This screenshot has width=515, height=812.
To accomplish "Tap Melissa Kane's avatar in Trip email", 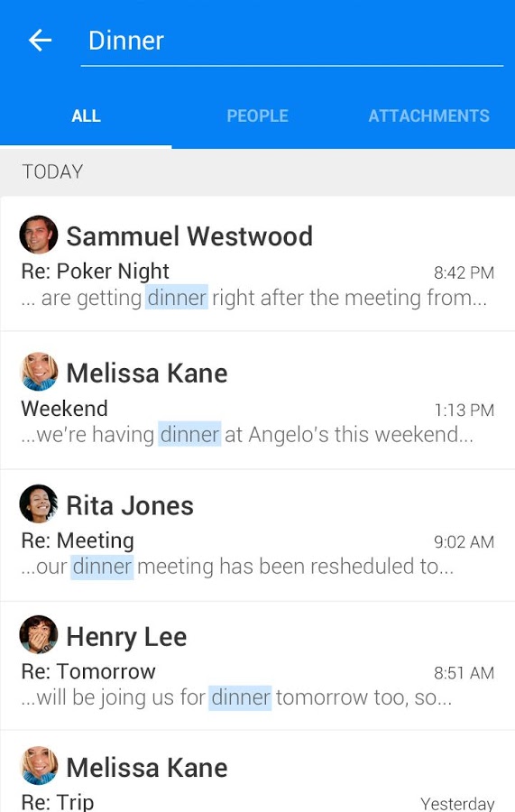I will pyautogui.click(x=39, y=765).
